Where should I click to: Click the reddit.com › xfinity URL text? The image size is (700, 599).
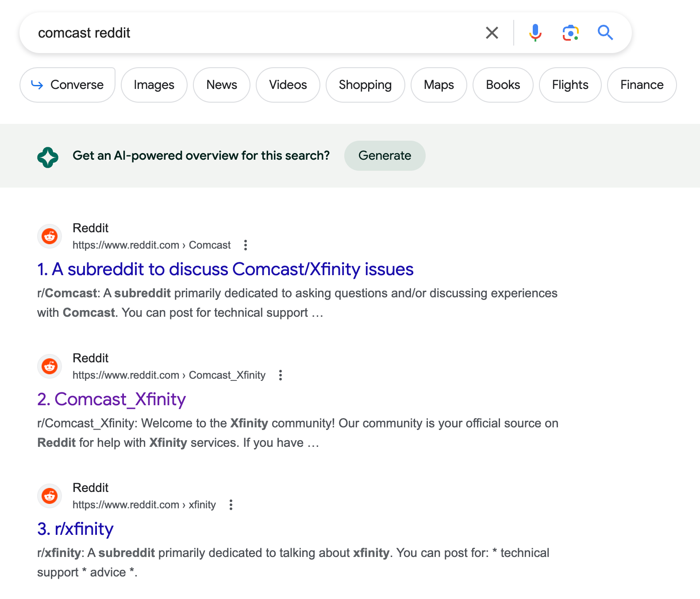pyautogui.click(x=144, y=505)
